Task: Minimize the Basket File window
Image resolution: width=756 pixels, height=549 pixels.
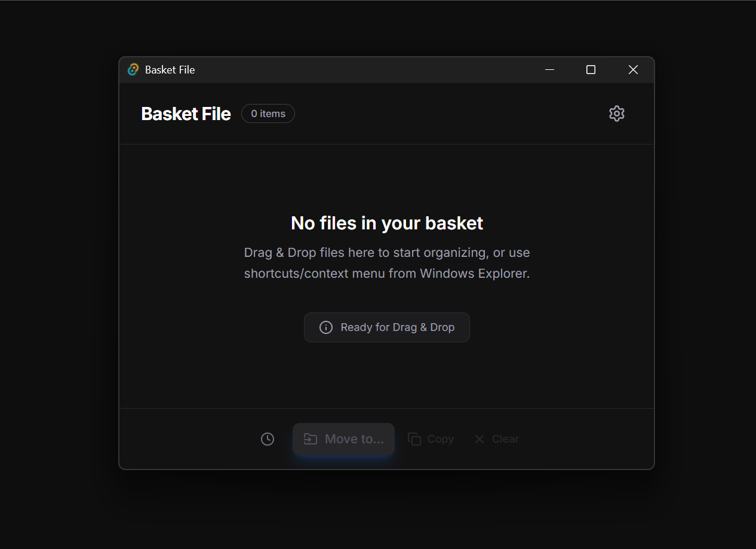Action: 550,70
